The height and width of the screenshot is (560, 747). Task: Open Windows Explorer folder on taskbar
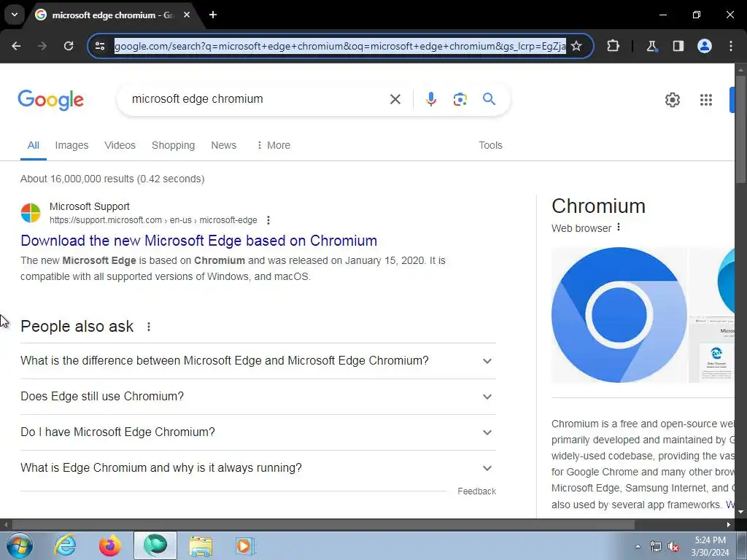pos(201,545)
